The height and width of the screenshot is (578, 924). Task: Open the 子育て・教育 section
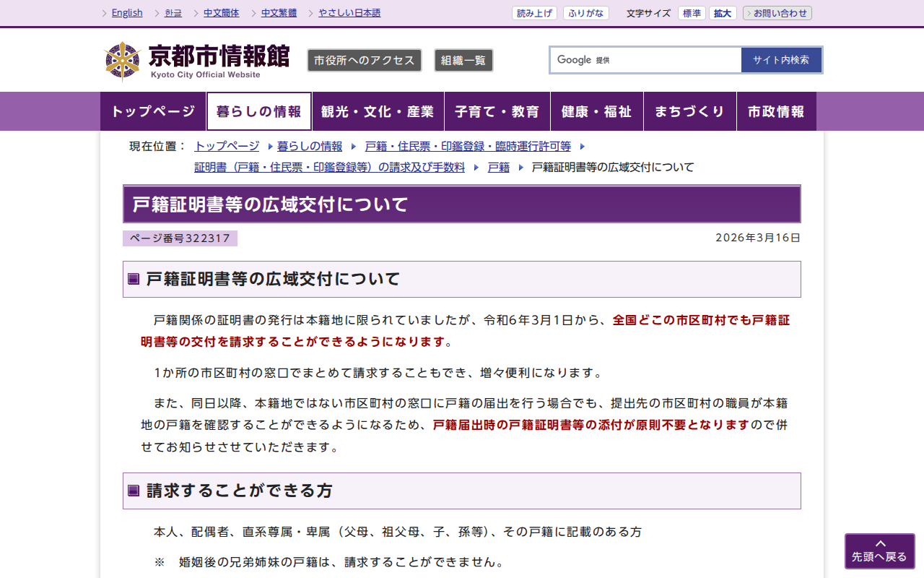click(497, 111)
